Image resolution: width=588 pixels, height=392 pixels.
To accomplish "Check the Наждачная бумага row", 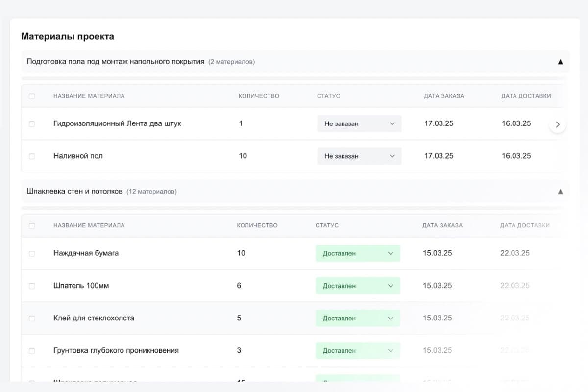I will click(32, 254).
